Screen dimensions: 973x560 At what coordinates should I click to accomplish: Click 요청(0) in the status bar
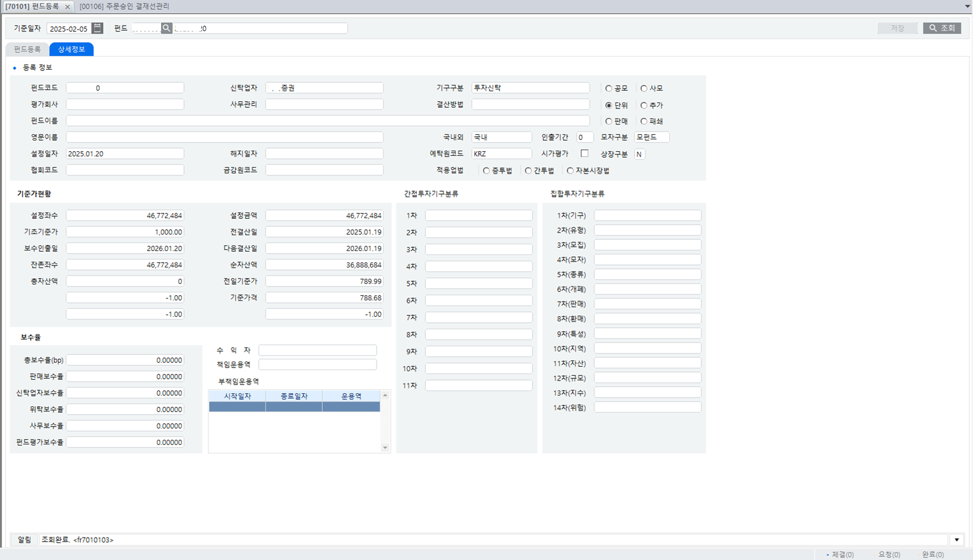[889, 555]
